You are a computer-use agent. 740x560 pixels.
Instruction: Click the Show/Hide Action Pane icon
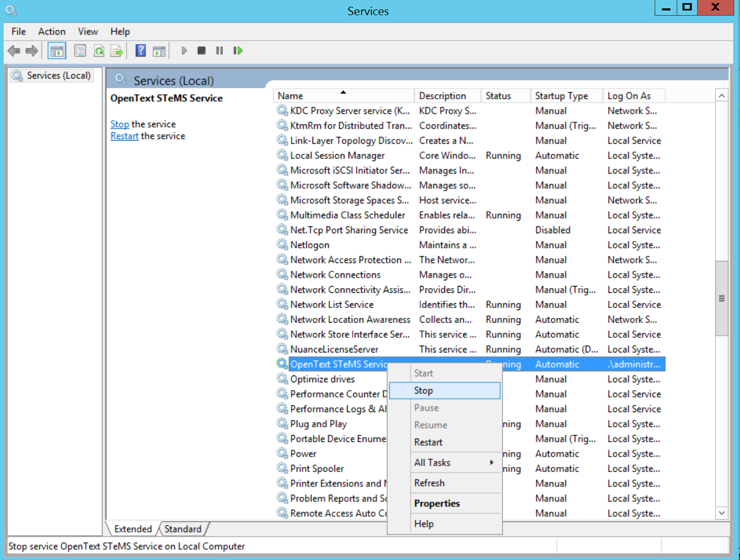pyautogui.click(x=159, y=51)
